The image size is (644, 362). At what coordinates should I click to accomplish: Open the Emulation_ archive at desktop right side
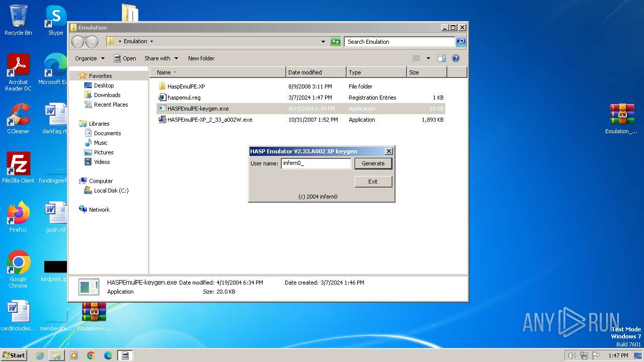(x=622, y=119)
